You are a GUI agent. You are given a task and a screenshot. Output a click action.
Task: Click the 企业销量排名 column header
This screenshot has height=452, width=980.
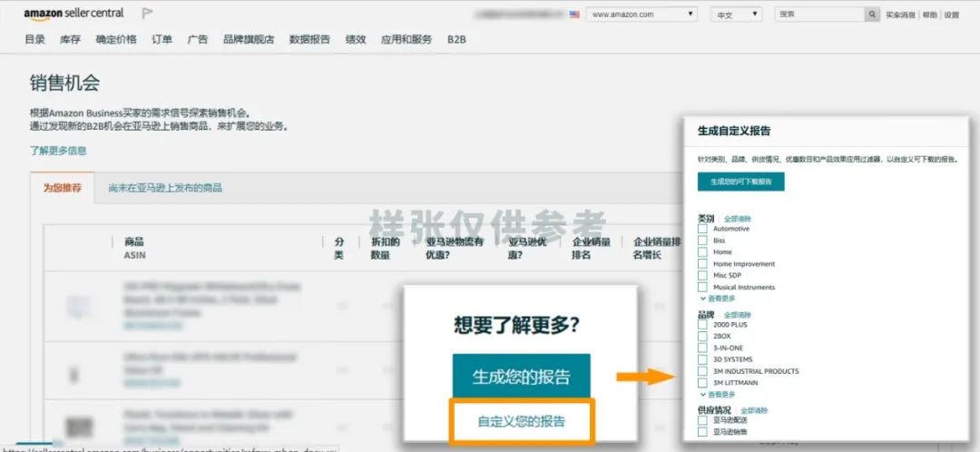click(x=592, y=248)
